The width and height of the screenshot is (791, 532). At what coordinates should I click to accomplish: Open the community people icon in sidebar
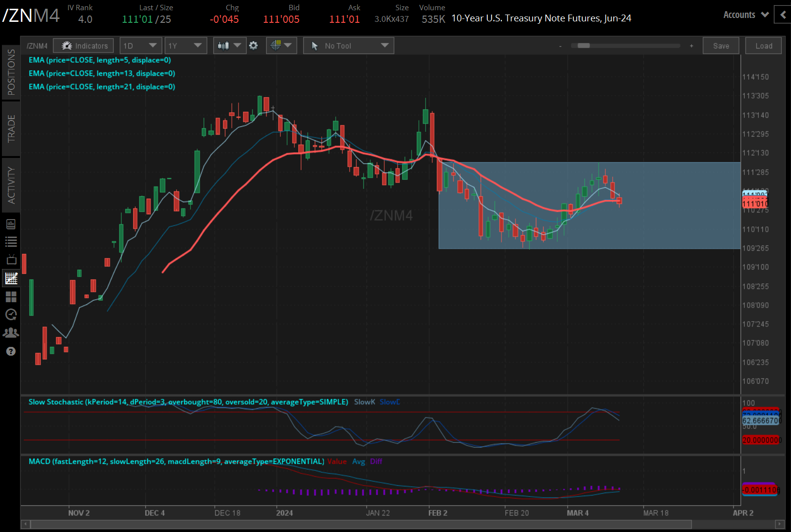pyautogui.click(x=11, y=333)
